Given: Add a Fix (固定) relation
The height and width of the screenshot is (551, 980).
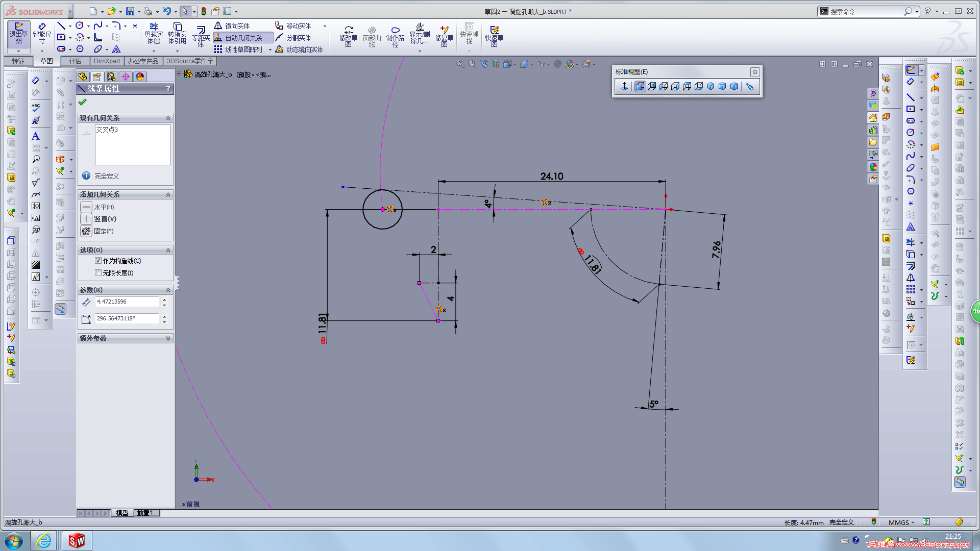Looking at the screenshot, I should click(87, 231).
